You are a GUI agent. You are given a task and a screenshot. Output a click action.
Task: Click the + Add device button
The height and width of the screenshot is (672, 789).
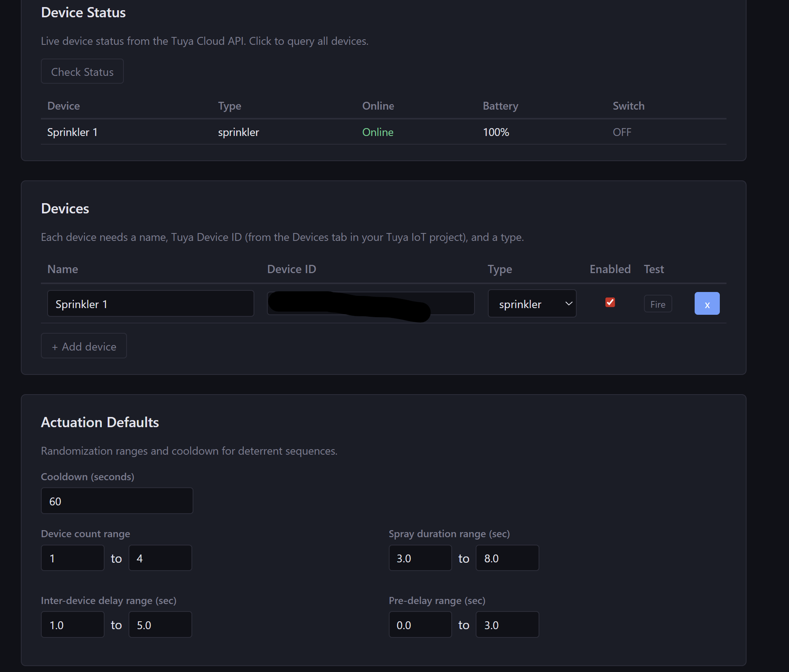point(83,346)
